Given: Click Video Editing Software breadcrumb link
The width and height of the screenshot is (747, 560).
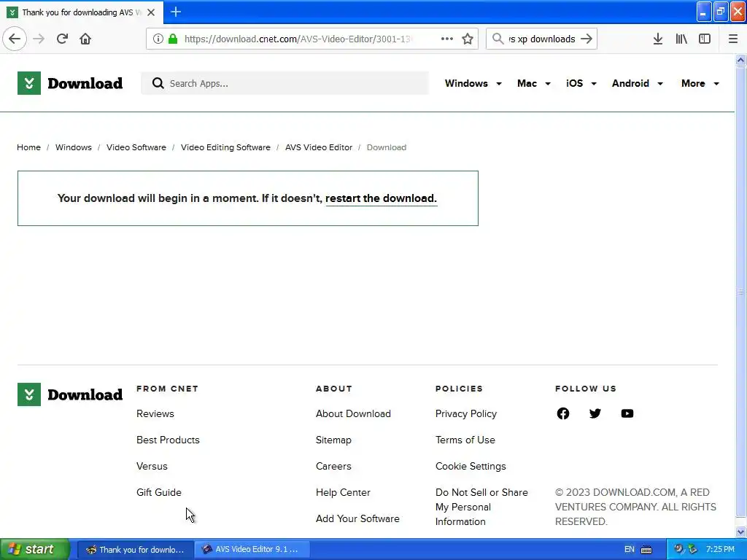Looking at the screenshot, I should (x=225, y=147).
